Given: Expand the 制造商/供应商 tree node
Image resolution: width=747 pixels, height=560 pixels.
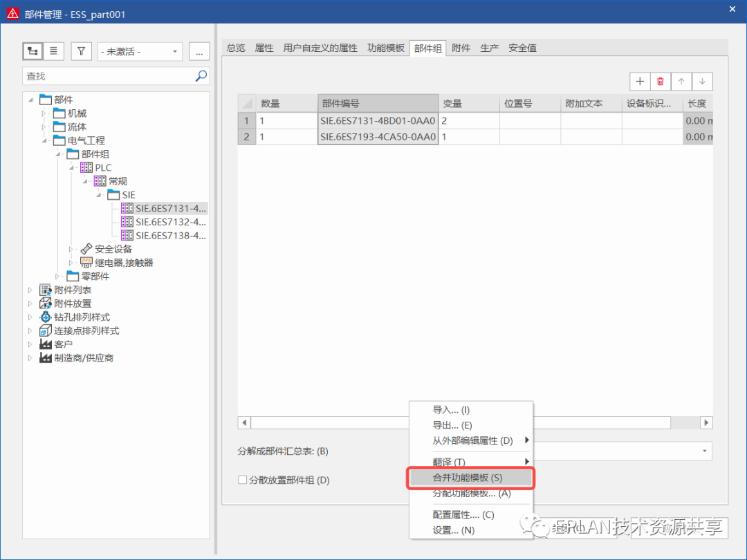Looking at the screenshot, I should [28, 357].
